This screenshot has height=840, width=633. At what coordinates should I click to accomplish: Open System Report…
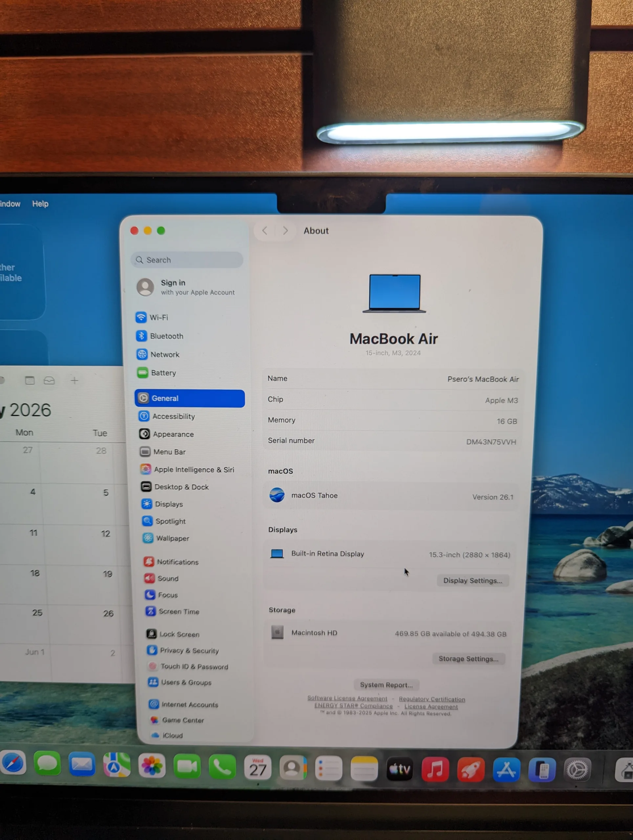click(x=386, y=685)
